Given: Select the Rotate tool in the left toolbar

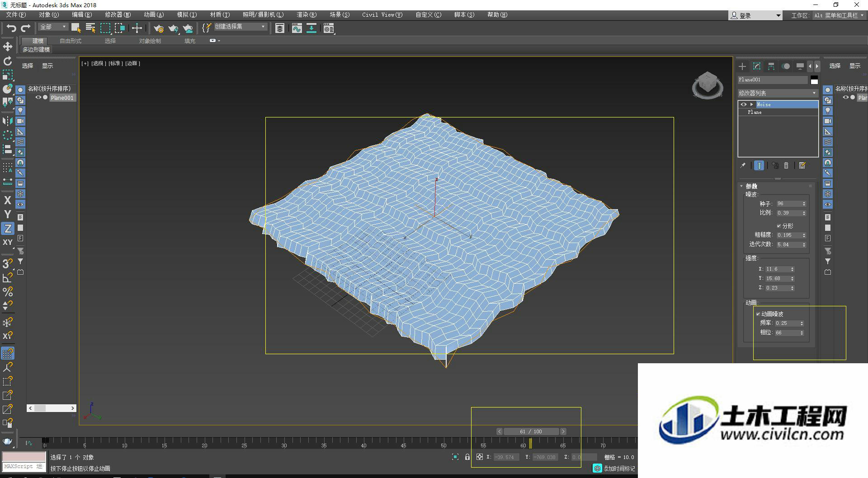Looking at the screenshot, I should (8, 61).
